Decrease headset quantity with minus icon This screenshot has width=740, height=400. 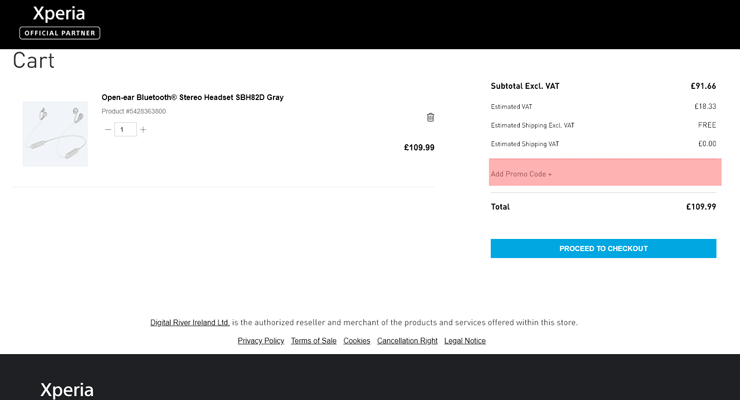click(108, 129)
